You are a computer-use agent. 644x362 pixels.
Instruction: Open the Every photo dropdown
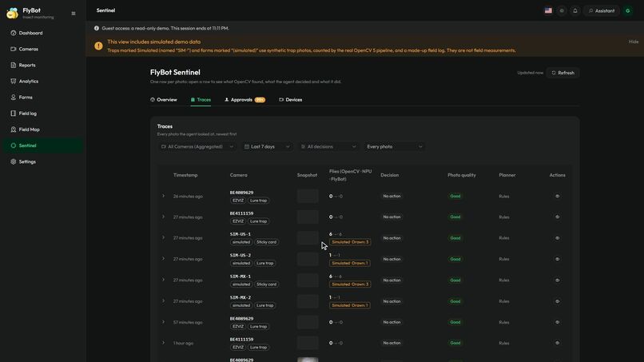click(x=394, y=147)
